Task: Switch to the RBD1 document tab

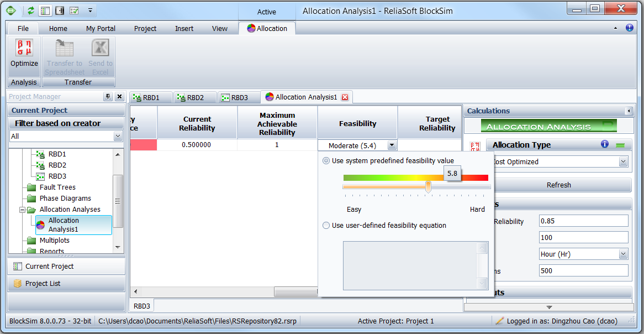Action: (x=150, y=97)
